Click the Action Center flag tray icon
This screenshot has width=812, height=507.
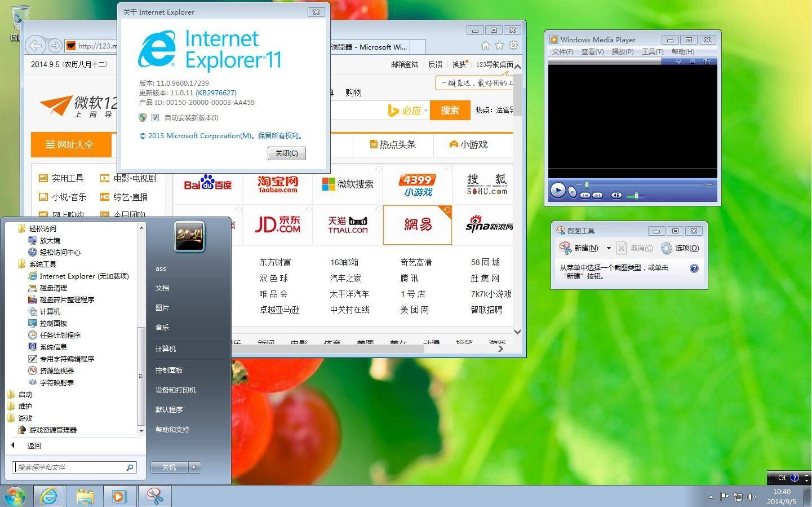(x=724, y=497)
